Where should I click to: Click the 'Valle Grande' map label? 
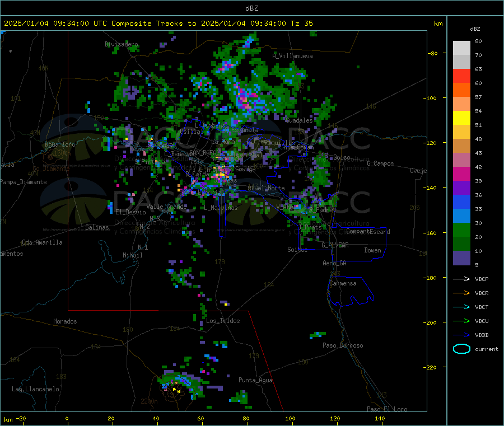166,207
